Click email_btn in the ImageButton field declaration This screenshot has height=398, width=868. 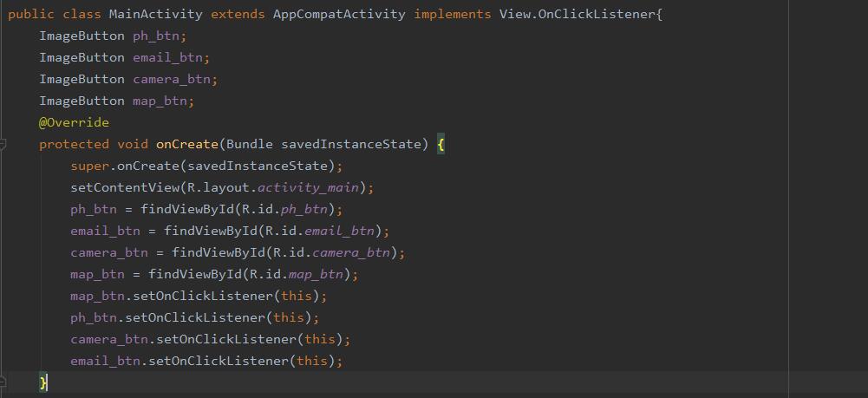[x=167, y=57]
